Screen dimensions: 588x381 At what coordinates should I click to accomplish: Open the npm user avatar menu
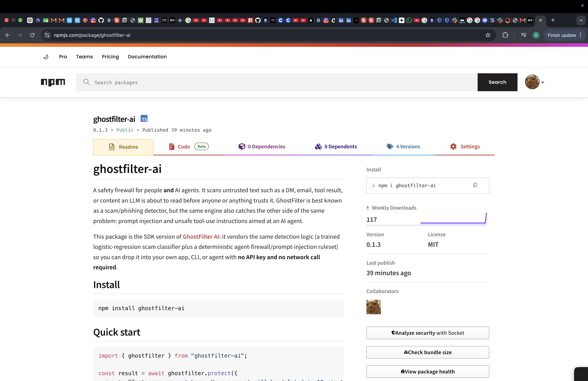[535, 82]
